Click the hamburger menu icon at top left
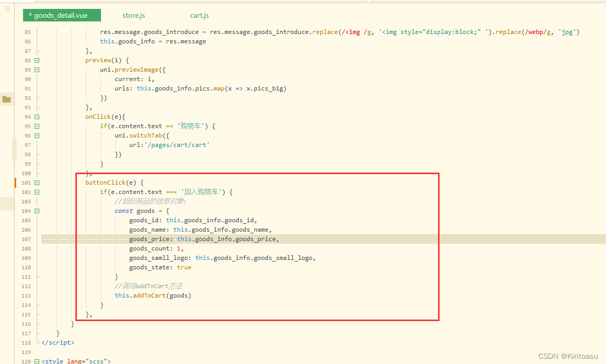This screenshot has height=364, width=606. [x=7, y=8]
